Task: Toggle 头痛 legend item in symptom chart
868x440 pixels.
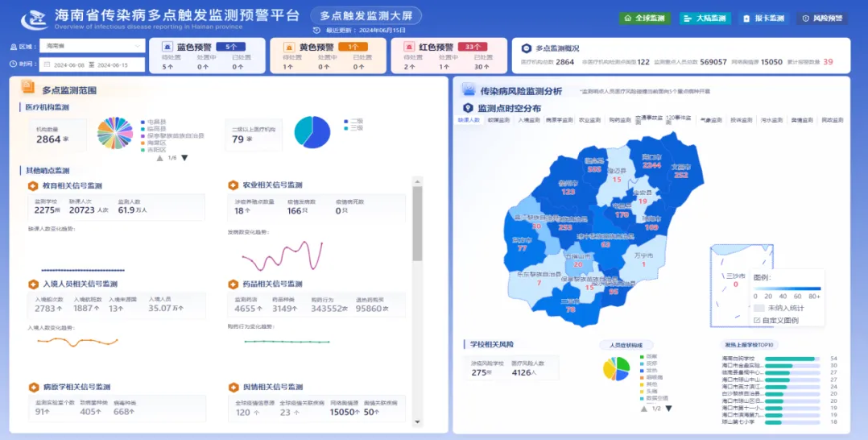Action: pos(649,391)
